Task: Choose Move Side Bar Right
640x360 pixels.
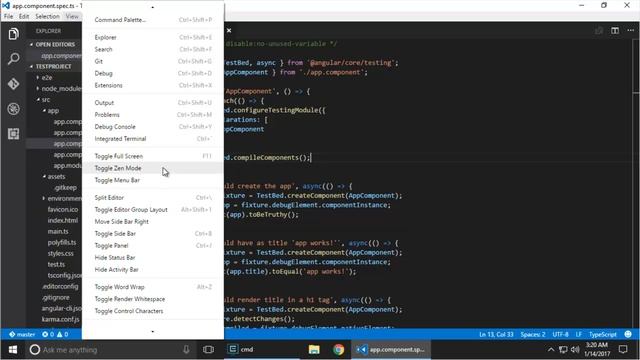Action: [153, 222]
